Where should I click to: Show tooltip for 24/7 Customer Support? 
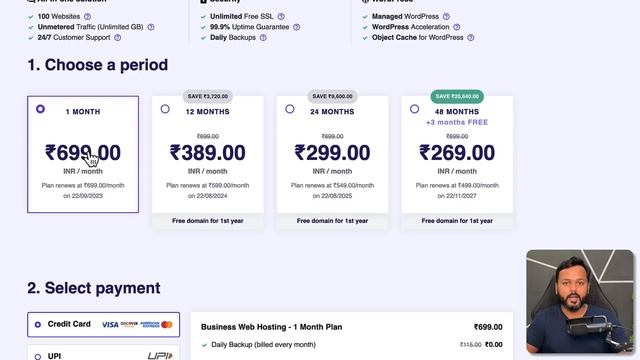coord(118,38)
